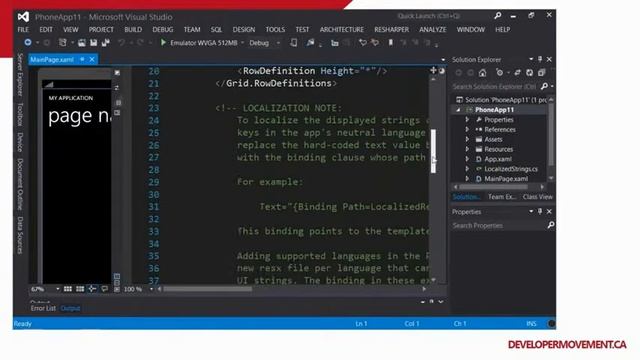Click Collapse All icon in Solution Explorer
640x360 pixels.
click(x=542, y=73)
